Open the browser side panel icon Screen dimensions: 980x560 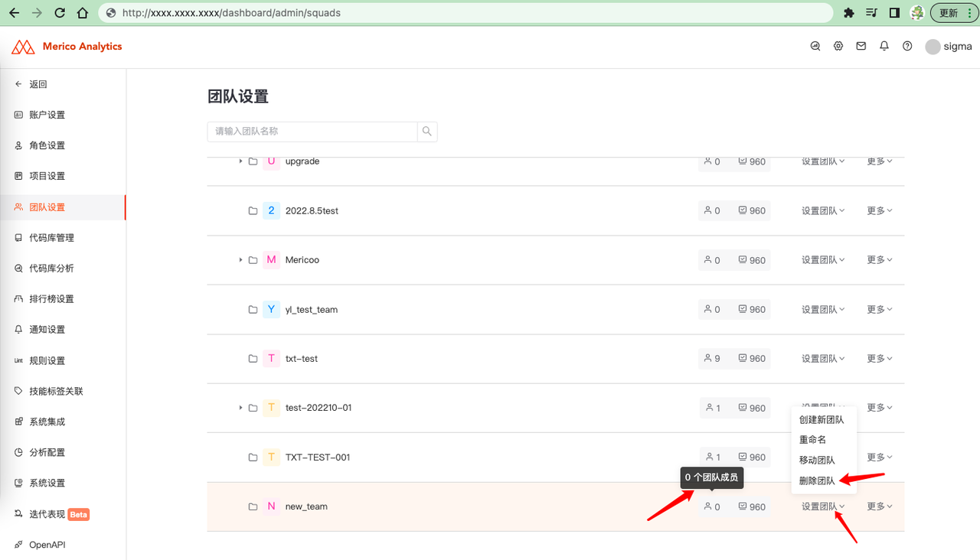click(x=894, y=13)
